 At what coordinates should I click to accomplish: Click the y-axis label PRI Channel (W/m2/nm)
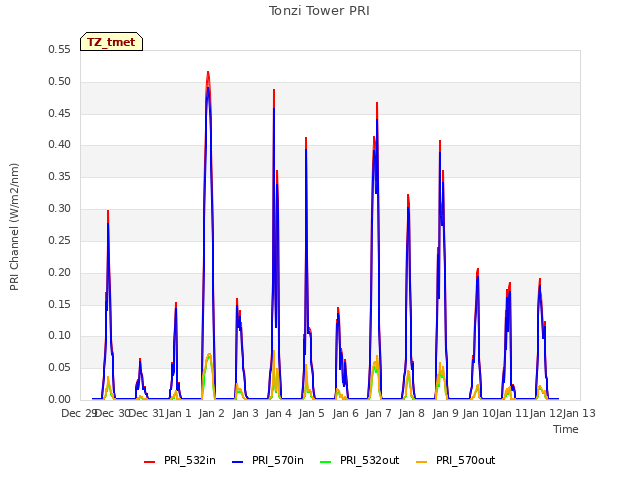click(x=14, y=227)
